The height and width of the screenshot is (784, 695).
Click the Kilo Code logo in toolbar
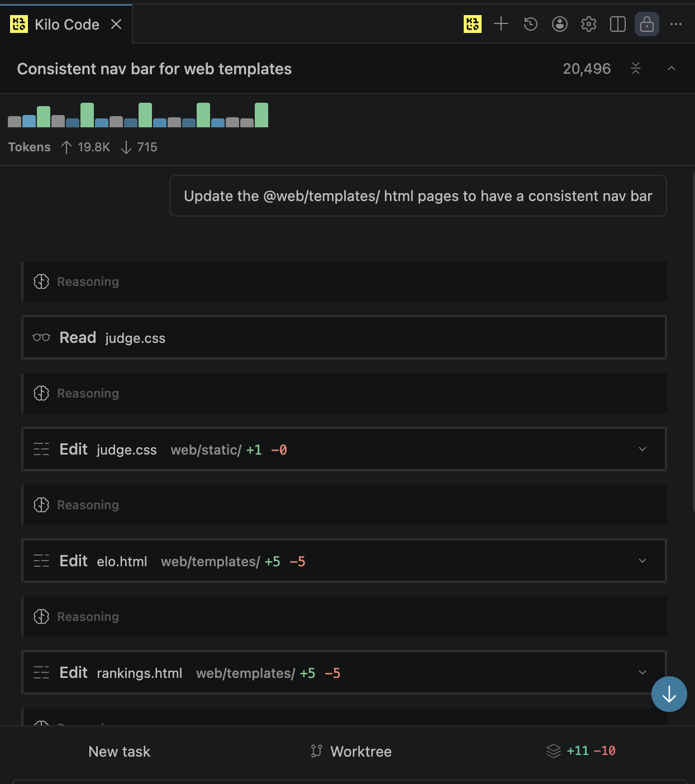473,24
